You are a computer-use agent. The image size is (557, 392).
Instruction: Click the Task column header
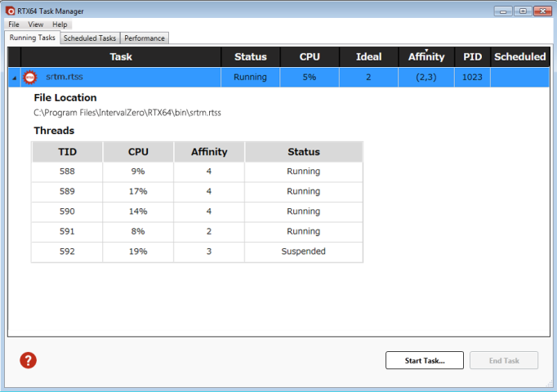[120, 57]
